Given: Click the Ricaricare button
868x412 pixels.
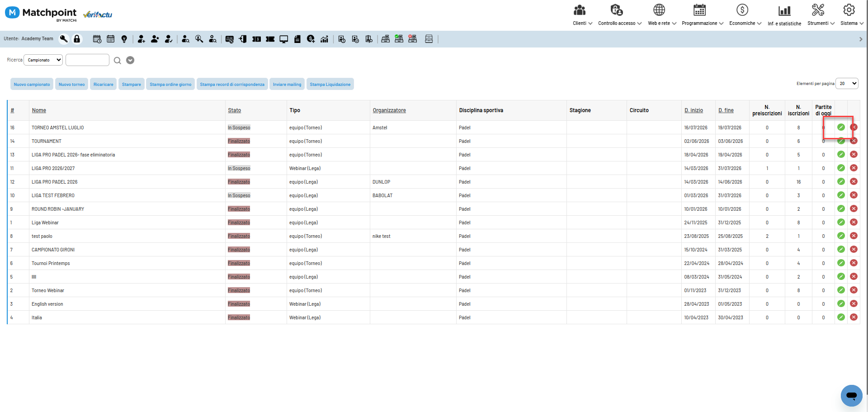Looking at the screenshot, I should 104,84.
